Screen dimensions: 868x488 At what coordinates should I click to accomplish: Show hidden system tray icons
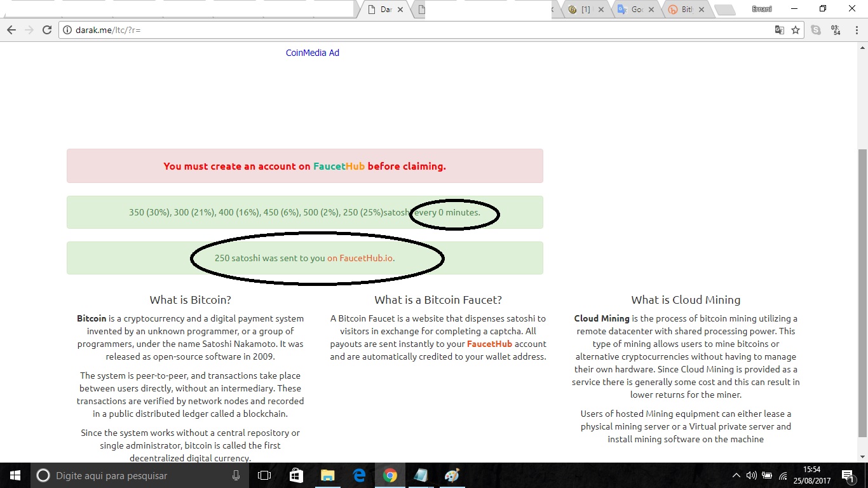(x=736, y=475)
